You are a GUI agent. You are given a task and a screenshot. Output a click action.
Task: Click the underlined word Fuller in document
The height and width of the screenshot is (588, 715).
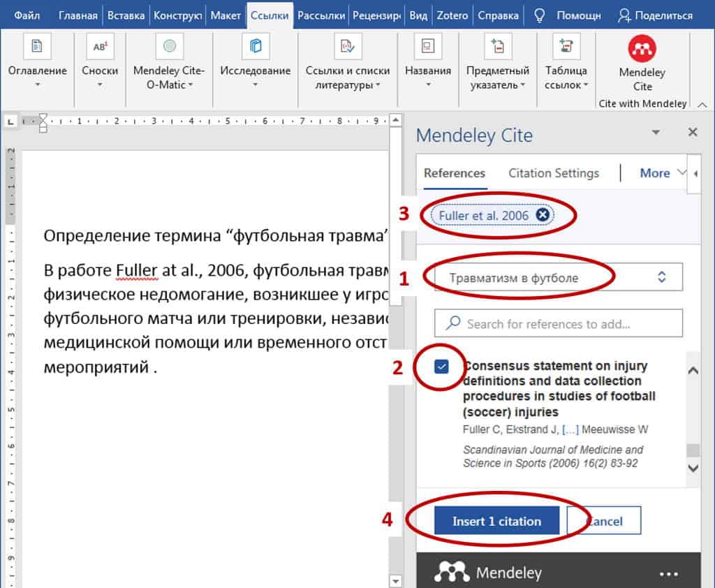pyautogui.click(x=137, y=270)
